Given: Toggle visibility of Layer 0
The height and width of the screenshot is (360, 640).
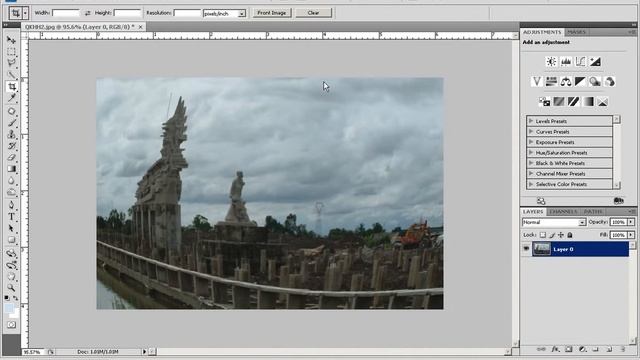Looking at the screenshot, I should point(526,249).
